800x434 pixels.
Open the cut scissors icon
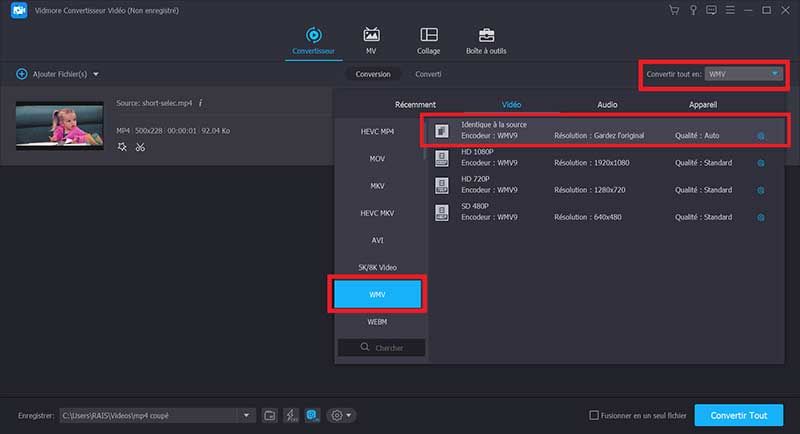tap(140, 147)
